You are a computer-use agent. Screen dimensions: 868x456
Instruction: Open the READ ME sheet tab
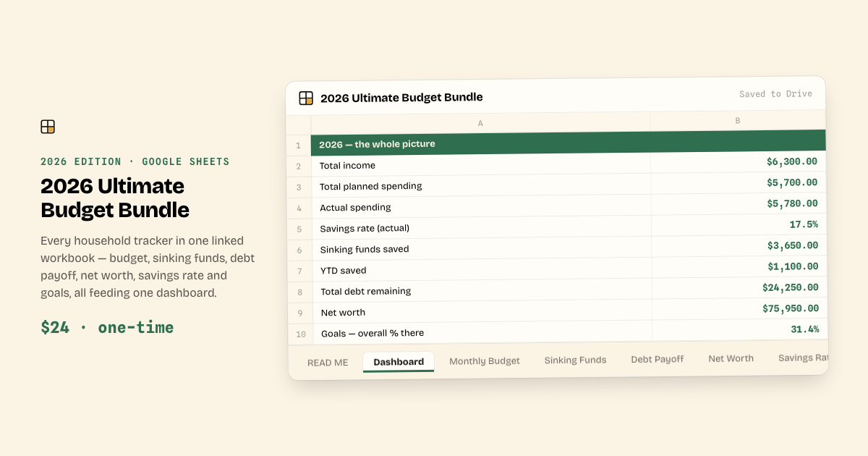(328, 363)
